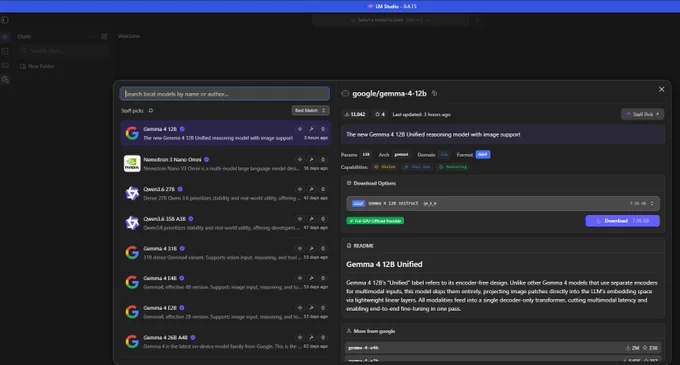Click the Reasoning capability tag
This screenshot has height=365, width=680.
pos(453,167)
